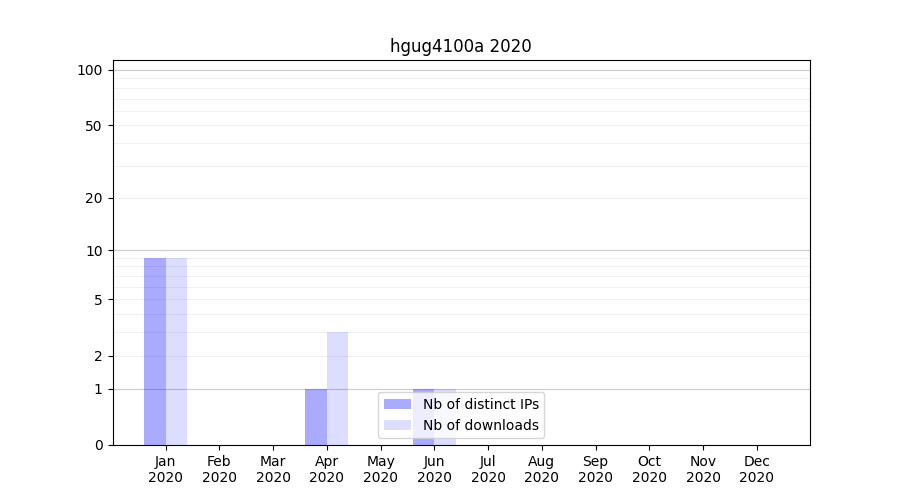
Task: Click the dark blue distinct IPs legend swatch
Action: pos(397,404)
